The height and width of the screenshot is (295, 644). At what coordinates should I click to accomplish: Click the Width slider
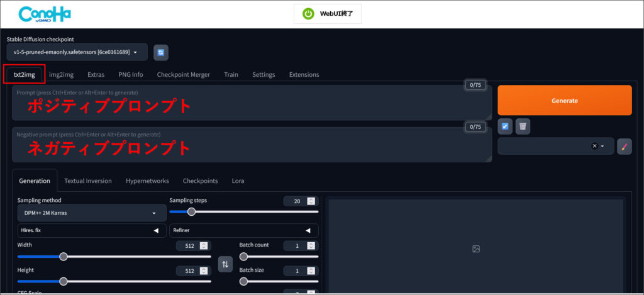114,257
